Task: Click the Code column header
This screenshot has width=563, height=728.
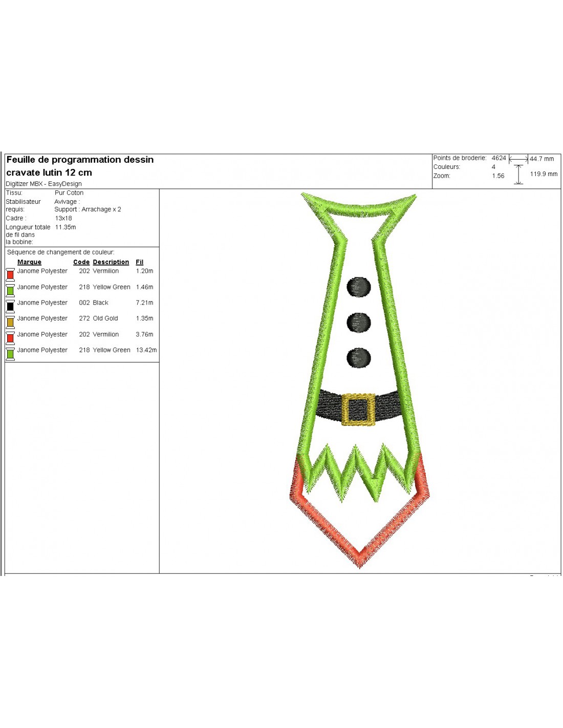Action: (x=81, y=262)
